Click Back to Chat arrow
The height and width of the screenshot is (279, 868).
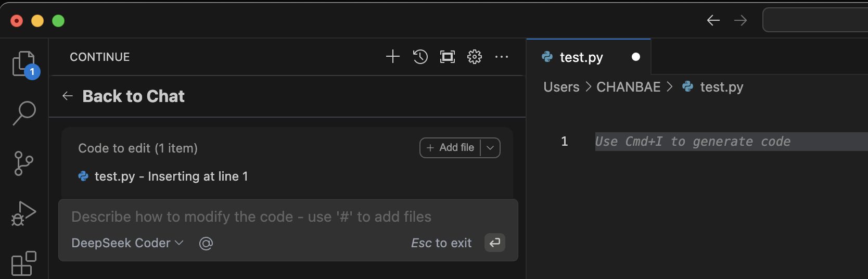68,96
